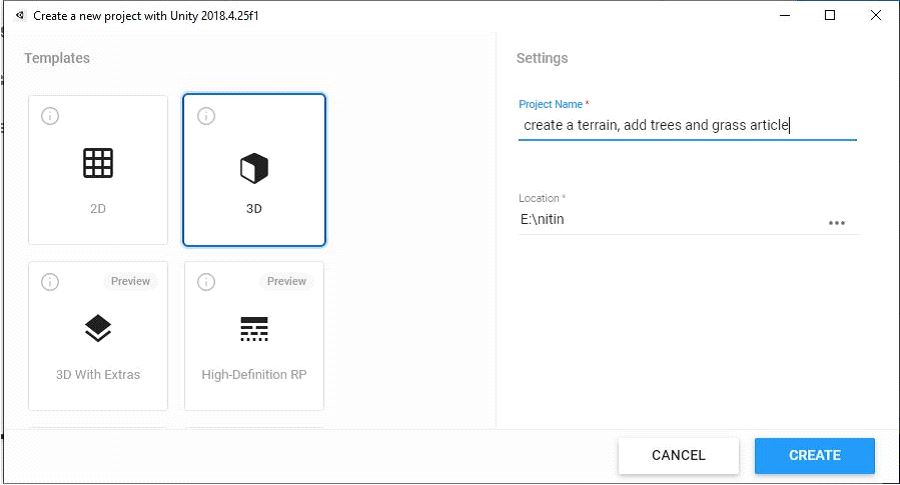Click the Templates heading

tap(57, 58)
